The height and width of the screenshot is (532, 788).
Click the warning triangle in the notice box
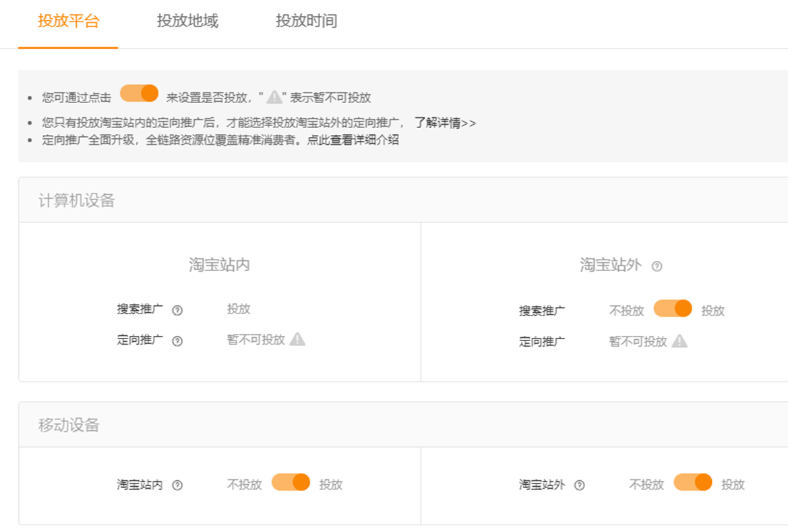(274, 97)
